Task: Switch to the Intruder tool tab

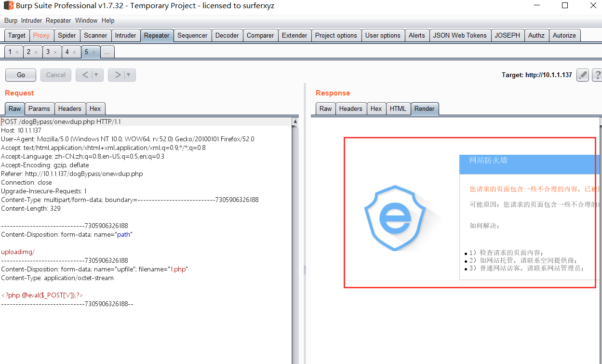Action: (125, 35)
